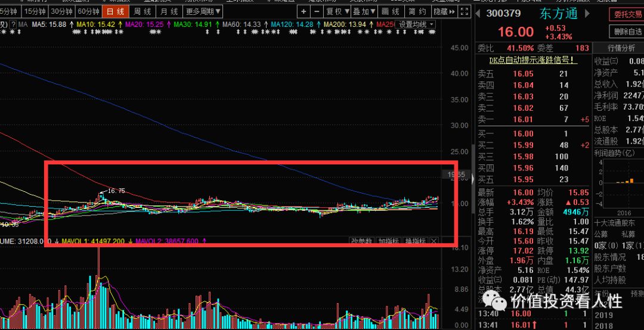
Task: Click MA200: 13.94 indicator label
Action: 344,24
